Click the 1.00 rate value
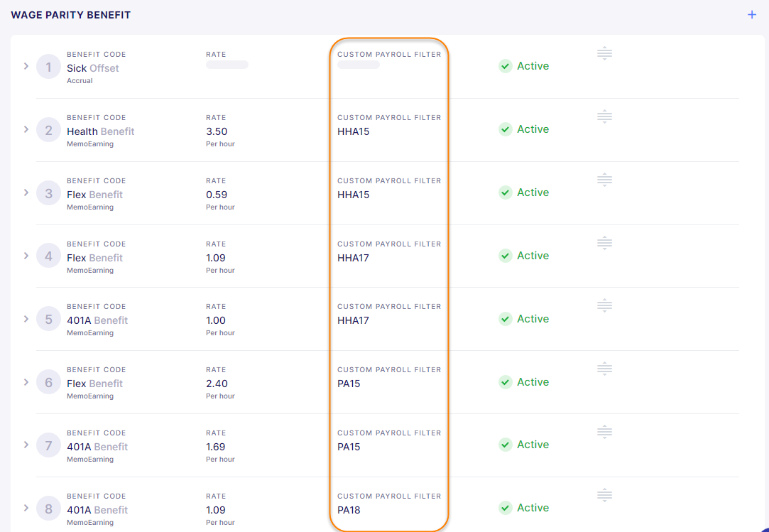 point(216,320)
